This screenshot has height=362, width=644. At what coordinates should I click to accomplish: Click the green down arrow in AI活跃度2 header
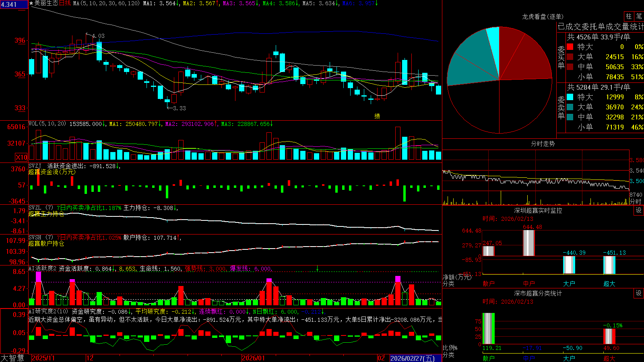(x=318, y=268)
